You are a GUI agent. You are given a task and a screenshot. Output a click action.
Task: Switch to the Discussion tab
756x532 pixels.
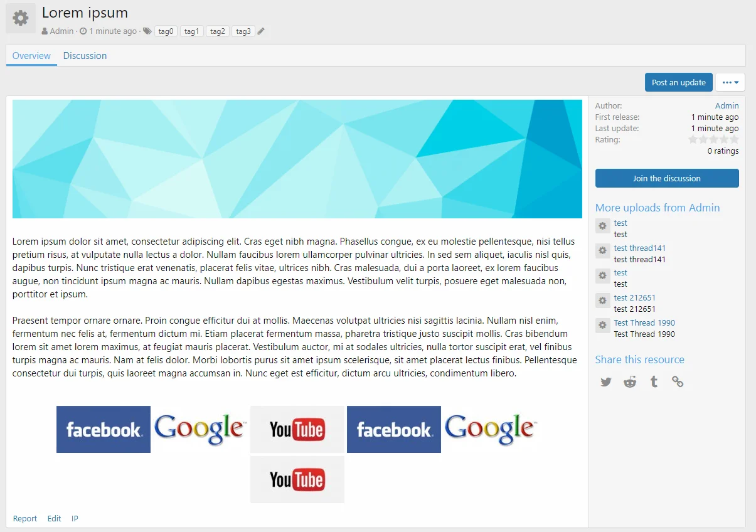point(85,56)
